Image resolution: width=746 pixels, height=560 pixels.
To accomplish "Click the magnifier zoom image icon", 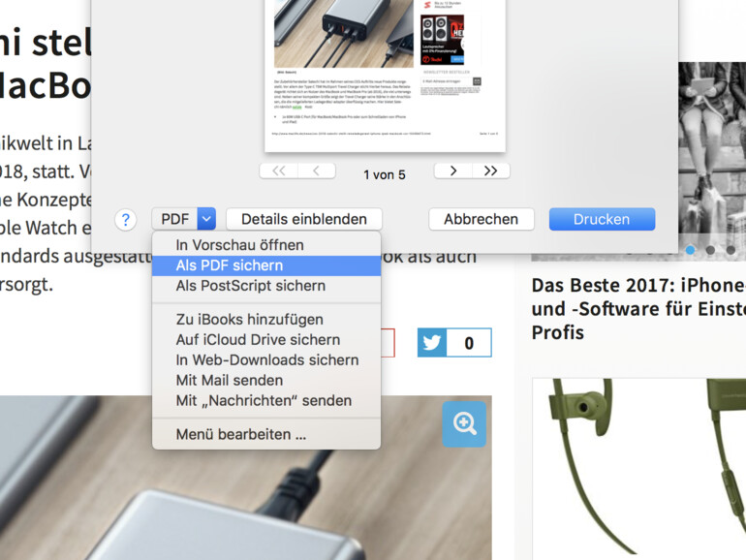I will [464, 424].
